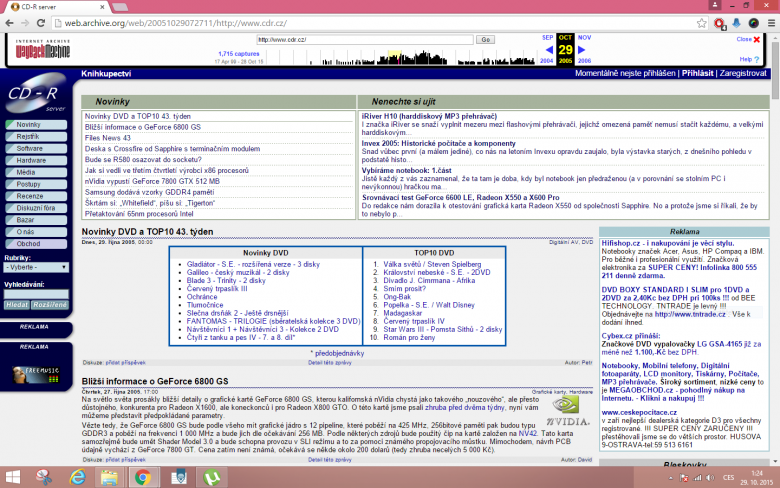Open 'Bude se R580 osazovat do socketu?' link
This screenshot has height=488, width=780.
click(x=143, y=160)
